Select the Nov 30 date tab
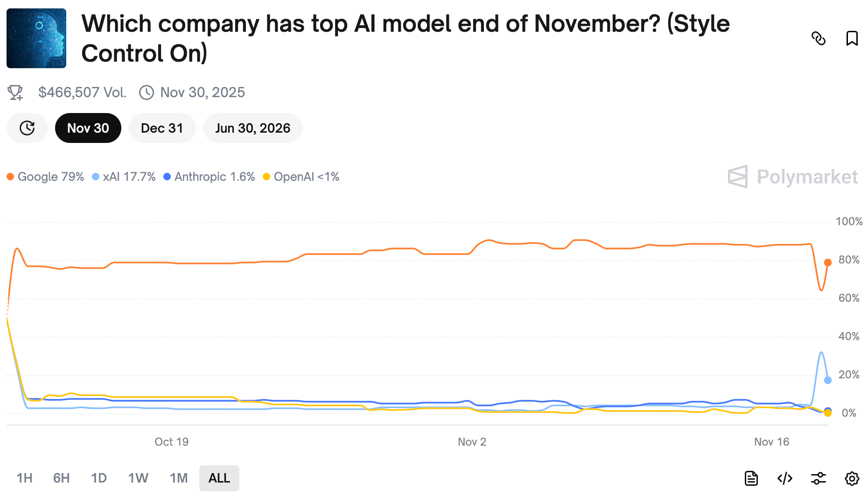 [88, 128]
